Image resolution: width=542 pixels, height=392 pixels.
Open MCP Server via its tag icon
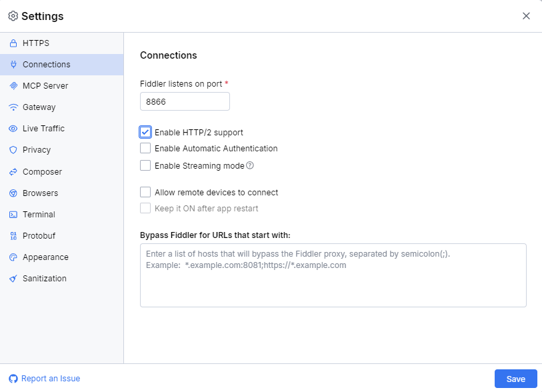[x=15, y=85]
